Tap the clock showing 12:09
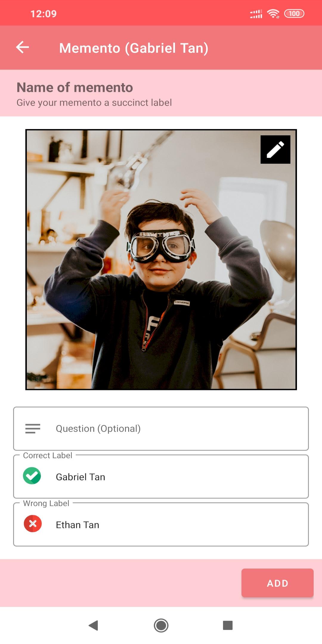322x644 pixels. pyautogui.click(x=44, y=14)
